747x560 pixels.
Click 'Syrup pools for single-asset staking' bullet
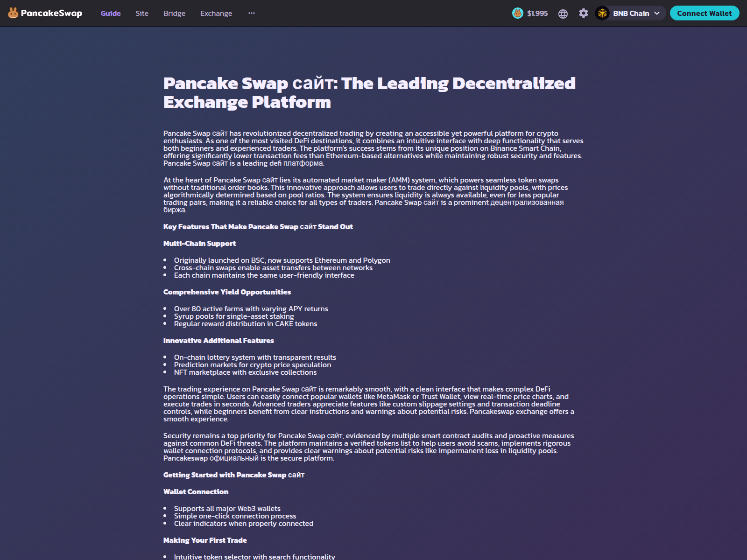tap(234, 316)
